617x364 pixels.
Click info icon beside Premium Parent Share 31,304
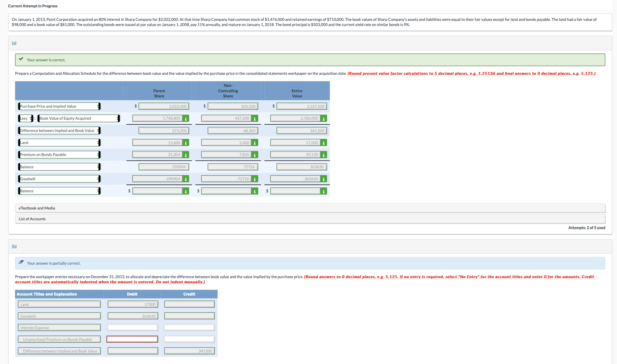(186, 155)
